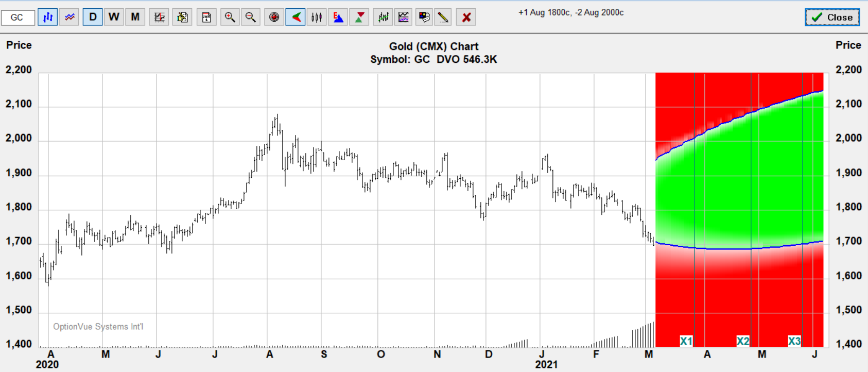Image resolution: width=868 pixels, height=372 pixels.
Task: Click the calendar date icon
Action: [x=206, y=17]
